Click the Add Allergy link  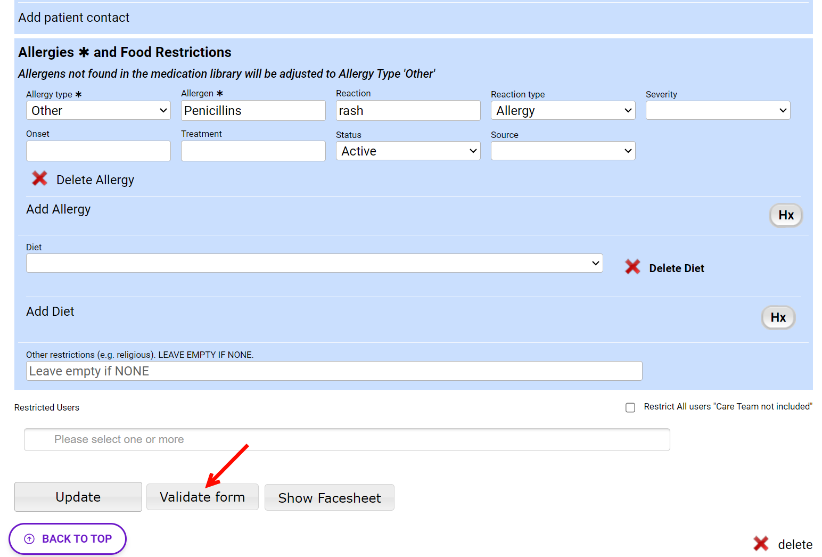(58, 209)
